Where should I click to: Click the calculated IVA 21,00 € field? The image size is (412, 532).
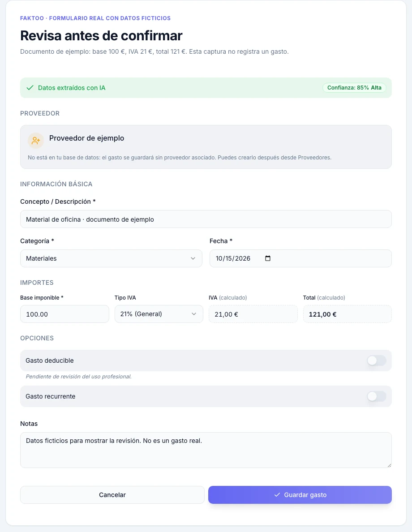tap(253, 314)
